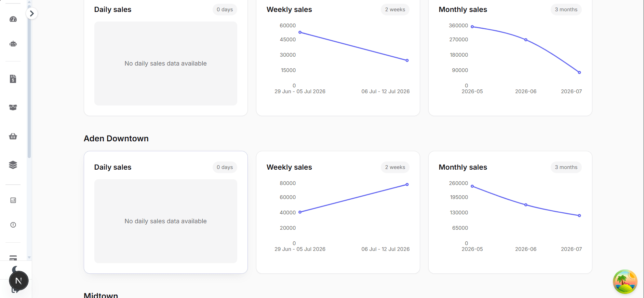
Task: Click the tropical island floating badge icon
Action: [x=625, y=282]
